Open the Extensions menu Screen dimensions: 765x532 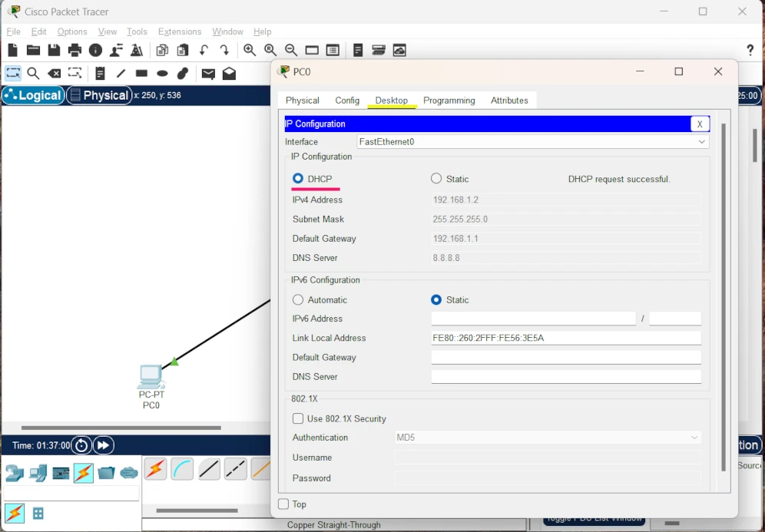point(180,31)
